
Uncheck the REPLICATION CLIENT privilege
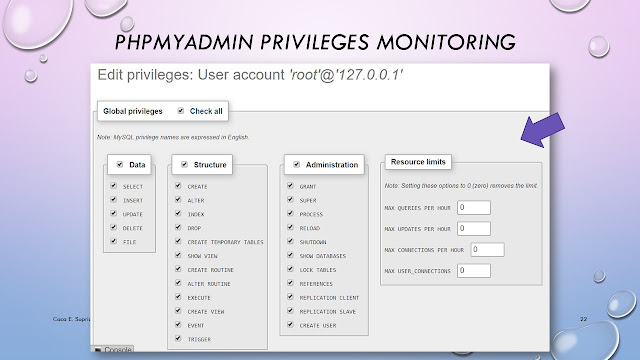coord(290,297)
